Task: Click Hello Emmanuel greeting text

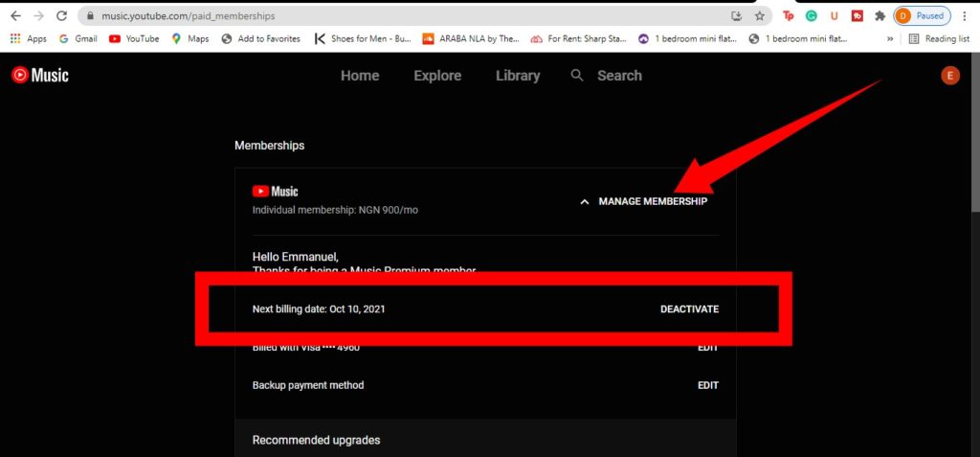Action: coord(296,257)
